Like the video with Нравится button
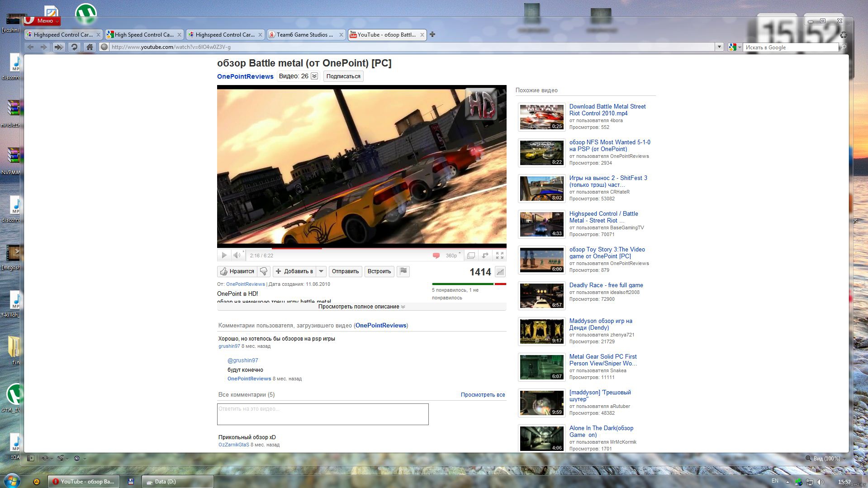This screenshot has height=488, width=868. 237,271
